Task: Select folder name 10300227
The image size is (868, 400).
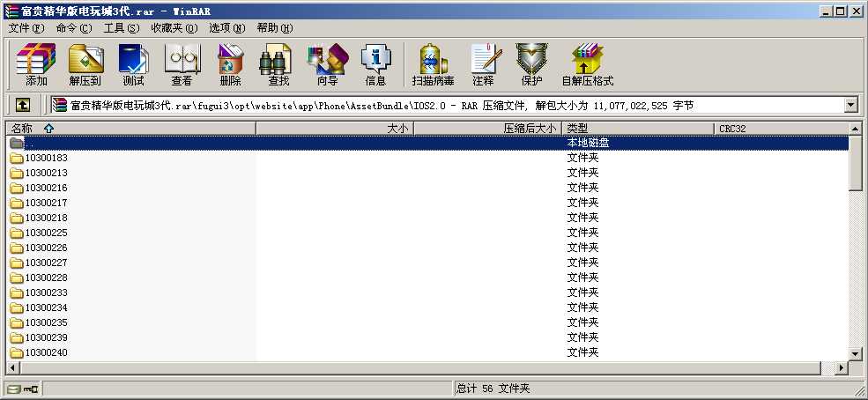Action: pos(47,263)
